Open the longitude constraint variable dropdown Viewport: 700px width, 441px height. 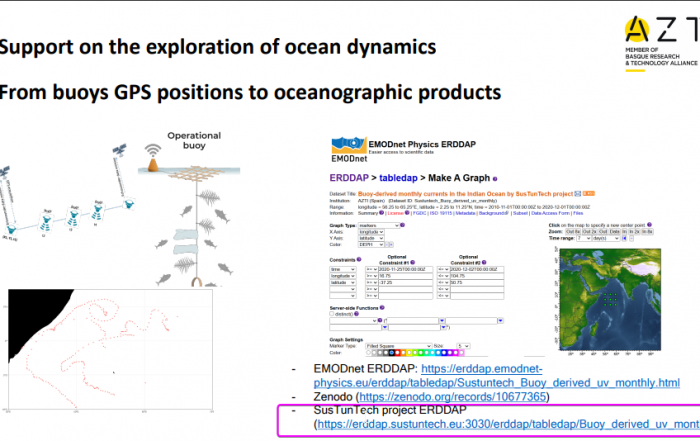point(342,276)
